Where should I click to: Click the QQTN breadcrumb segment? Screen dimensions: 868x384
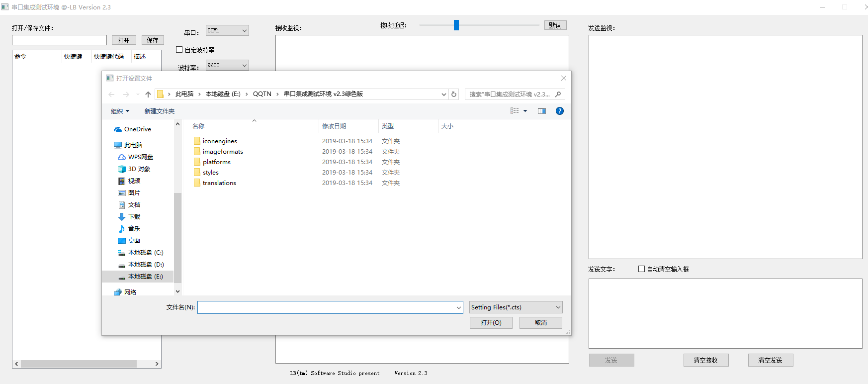click(x=262, y=94)
